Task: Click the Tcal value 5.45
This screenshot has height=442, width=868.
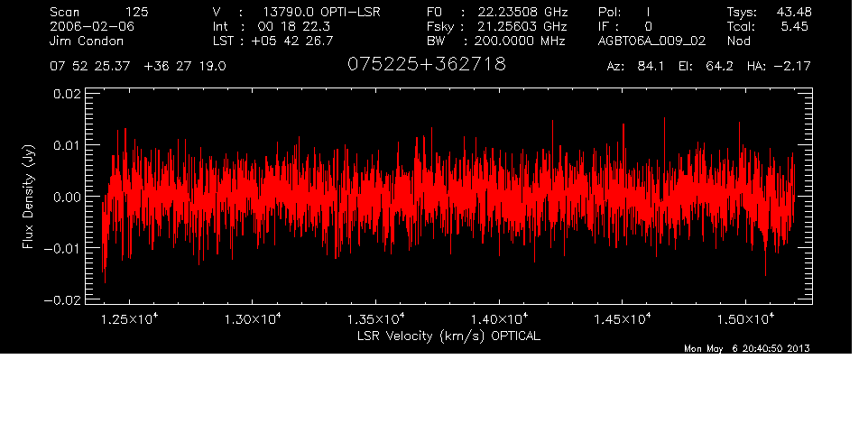Action: 794,26
